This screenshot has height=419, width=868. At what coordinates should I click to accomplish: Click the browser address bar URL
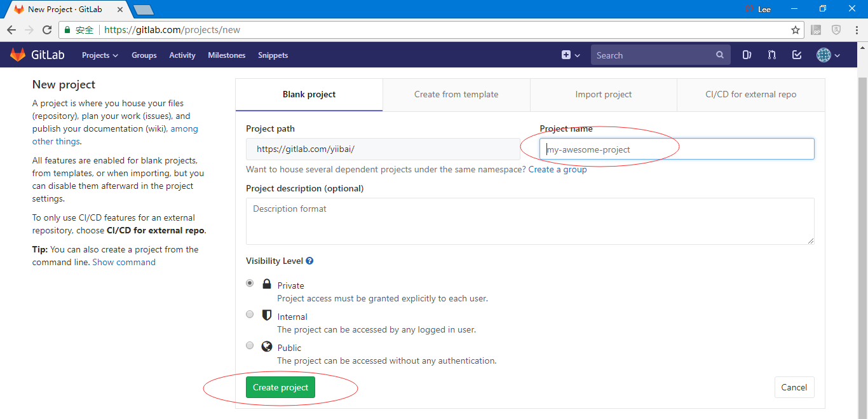click(x=172, y=30)
